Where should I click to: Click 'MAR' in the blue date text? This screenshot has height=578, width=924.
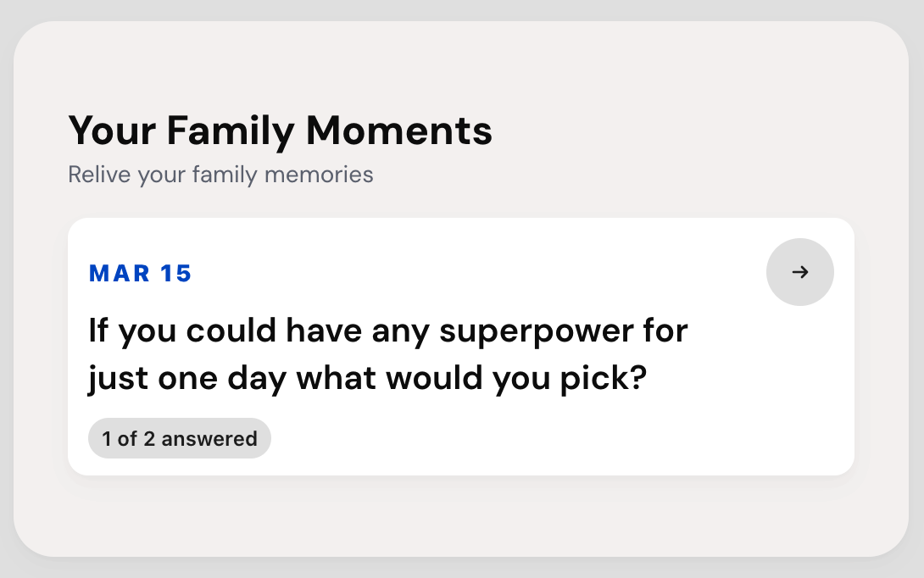click(x=119, y=274)
